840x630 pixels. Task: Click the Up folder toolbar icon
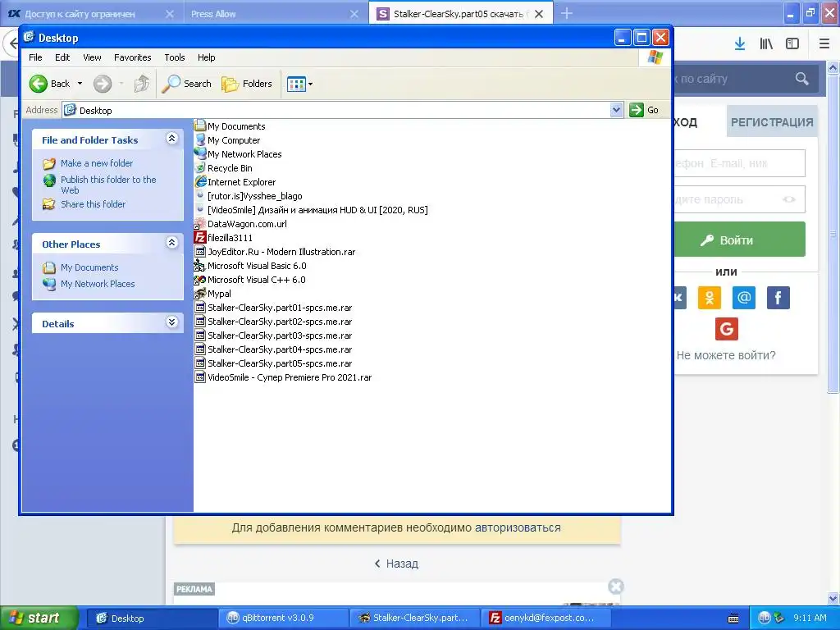coord(141,84)
